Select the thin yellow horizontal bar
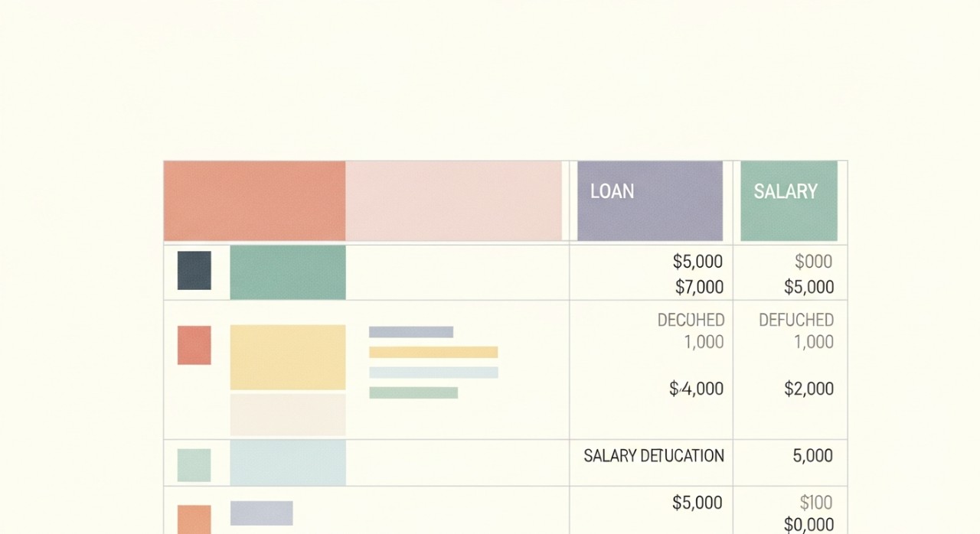 433,352
